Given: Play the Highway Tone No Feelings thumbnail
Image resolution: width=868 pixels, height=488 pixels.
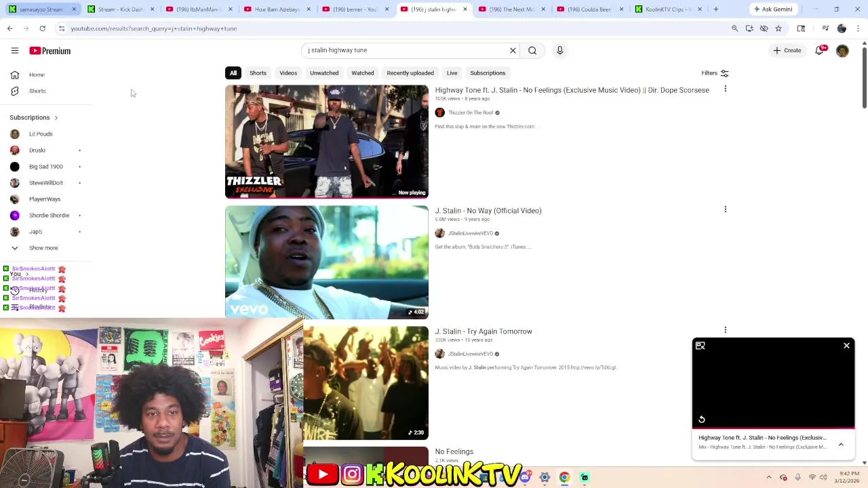Looking at the screenshot, I should [327, 142].
